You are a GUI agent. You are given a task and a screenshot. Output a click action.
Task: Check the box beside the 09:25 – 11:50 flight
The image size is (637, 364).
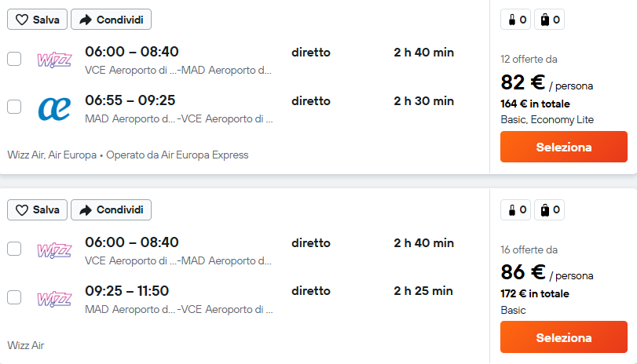click(x=14, y=297)
